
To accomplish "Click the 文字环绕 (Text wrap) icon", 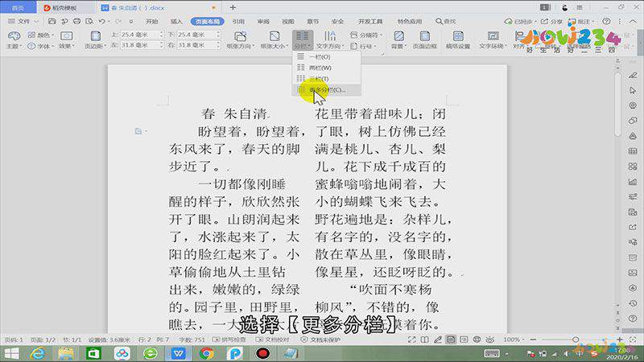I will [493, 36].
